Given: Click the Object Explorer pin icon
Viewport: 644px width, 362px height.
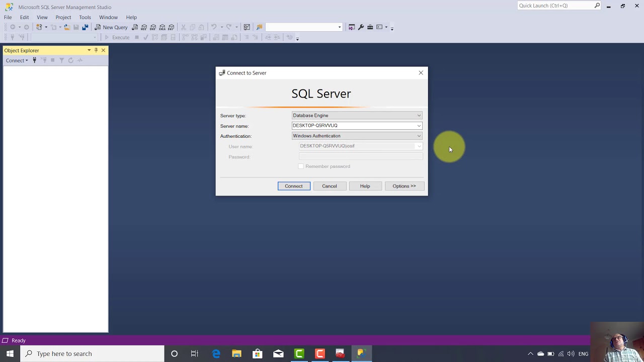Looking at the screenshot, I should (x=96, y=50).
